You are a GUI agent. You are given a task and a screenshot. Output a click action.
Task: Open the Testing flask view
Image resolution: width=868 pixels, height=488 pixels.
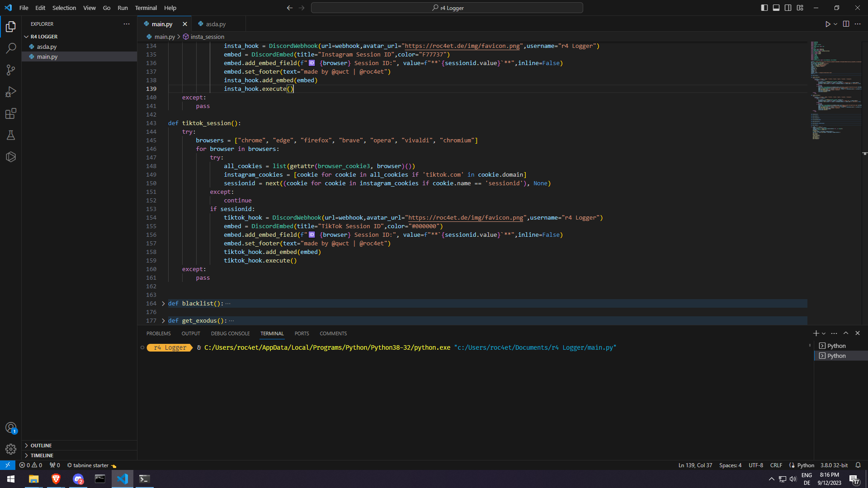click(11, 135)
